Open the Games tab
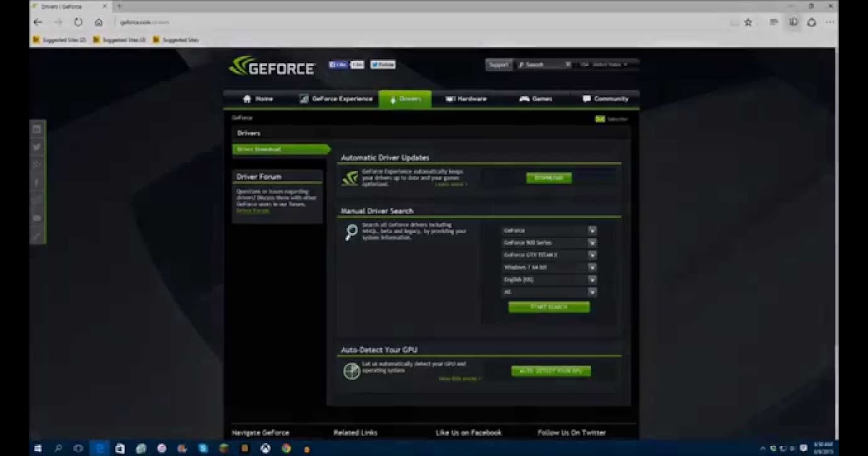The width and height of the screenshot is (868, 456). tap(535, 99)
